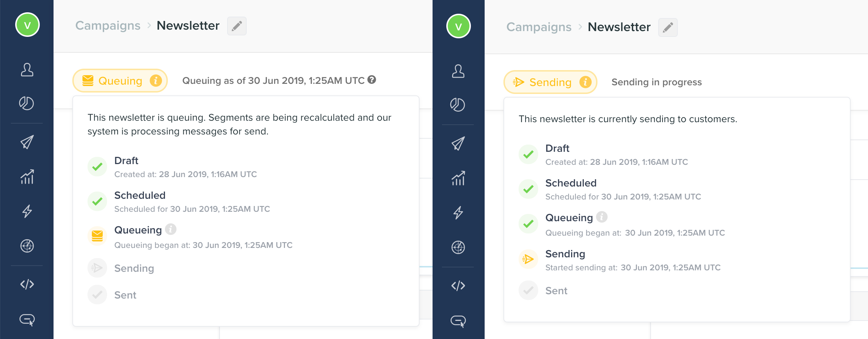Click yellow send icon of Sending step on right
The height and width of the screenshot is (339, 868).
528,259
